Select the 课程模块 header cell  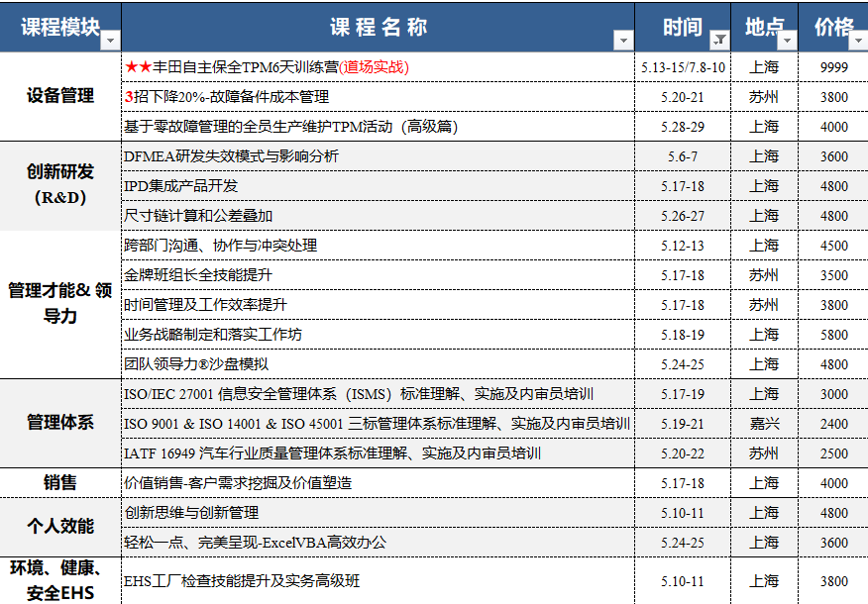click(60, 27)
